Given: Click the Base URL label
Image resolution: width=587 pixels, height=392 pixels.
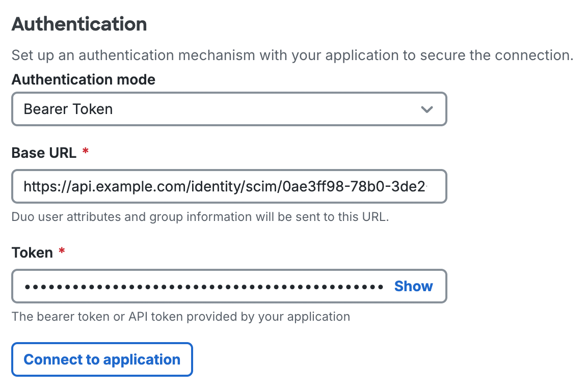Looking at the screenshot, I should (x=44, y=152).
